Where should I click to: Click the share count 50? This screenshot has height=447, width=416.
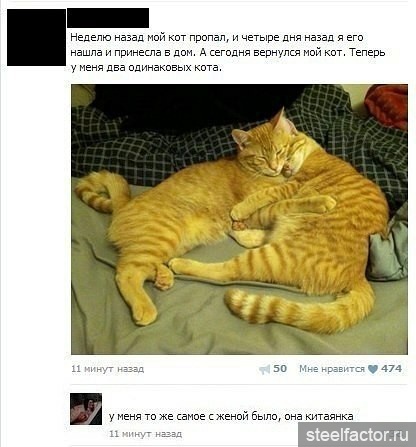pyautogui.click(x=280, y=369)
